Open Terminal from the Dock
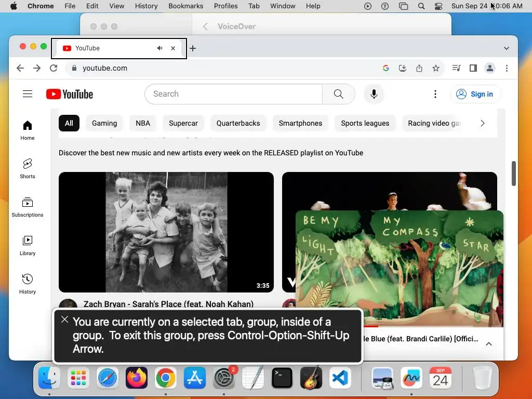532x399 pixels. click(282, 378)
